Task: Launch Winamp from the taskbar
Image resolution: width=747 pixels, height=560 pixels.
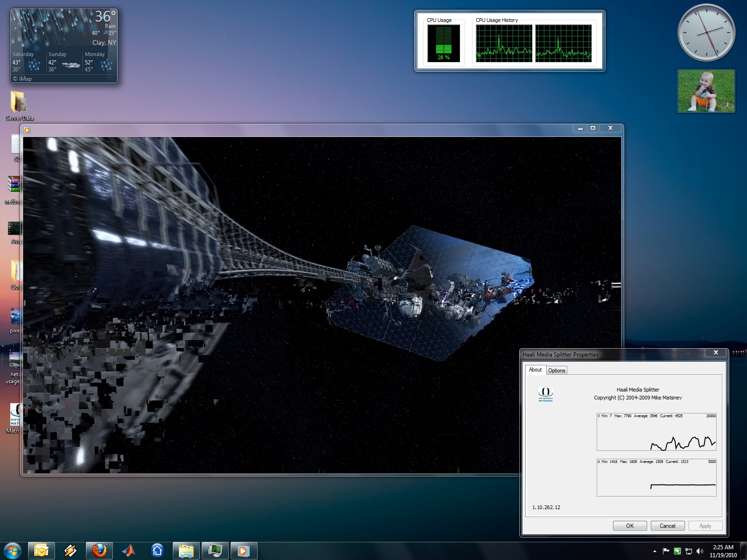Action: click(70, 551)
